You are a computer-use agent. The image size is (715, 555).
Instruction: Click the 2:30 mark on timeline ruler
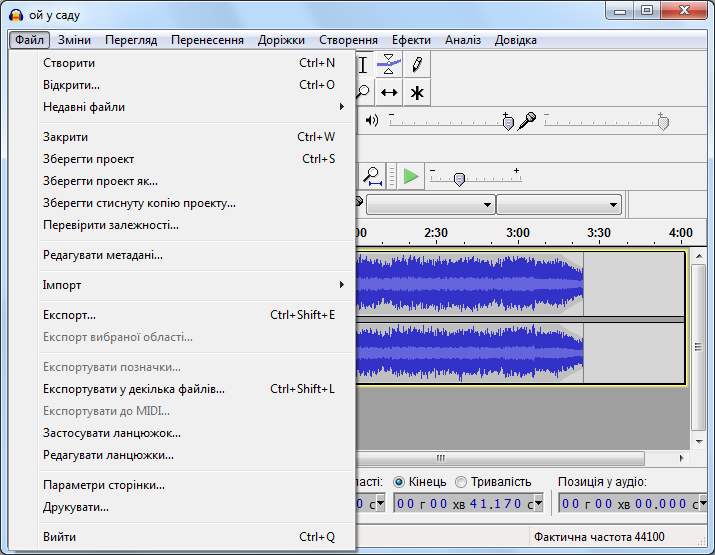(435, 233)
